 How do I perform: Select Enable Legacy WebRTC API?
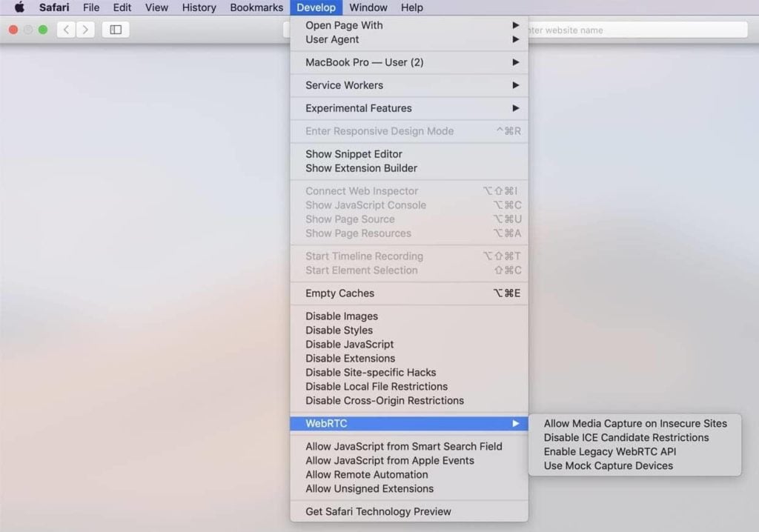(635, 452)
